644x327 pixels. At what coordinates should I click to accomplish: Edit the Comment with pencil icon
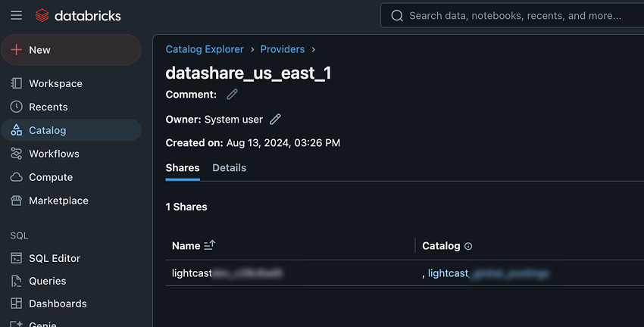point(233,95)
